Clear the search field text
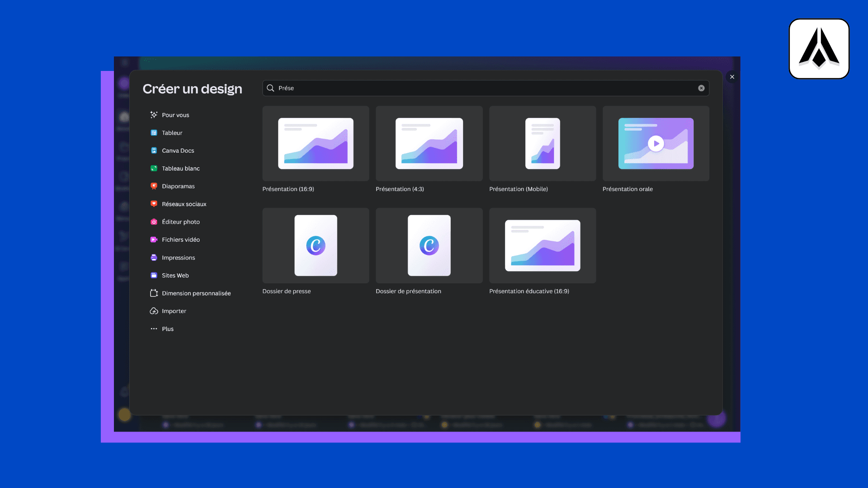The image size is (868, 488). [701, 88]
